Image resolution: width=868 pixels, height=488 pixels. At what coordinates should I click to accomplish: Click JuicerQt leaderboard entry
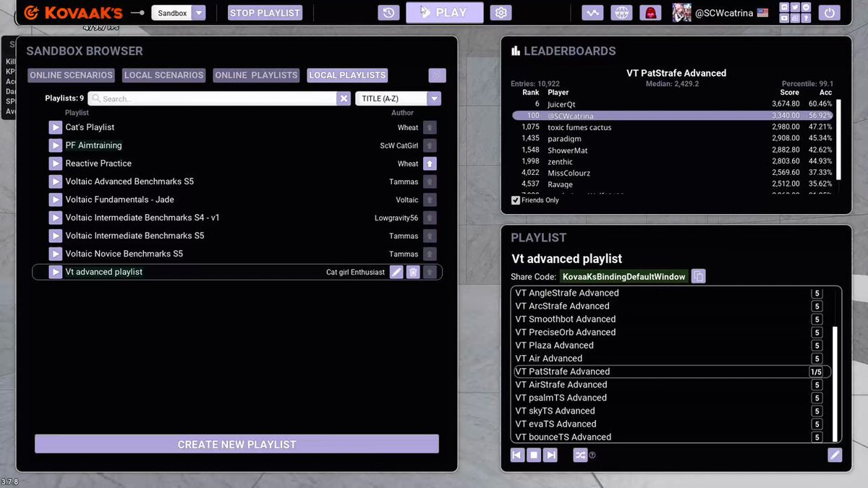[x=673, y=104]
